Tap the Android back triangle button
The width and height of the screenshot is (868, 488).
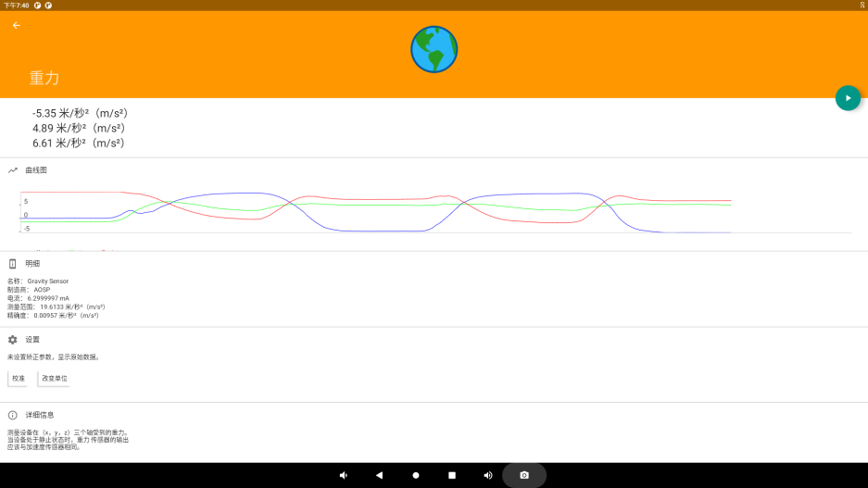tap(379, 475)
